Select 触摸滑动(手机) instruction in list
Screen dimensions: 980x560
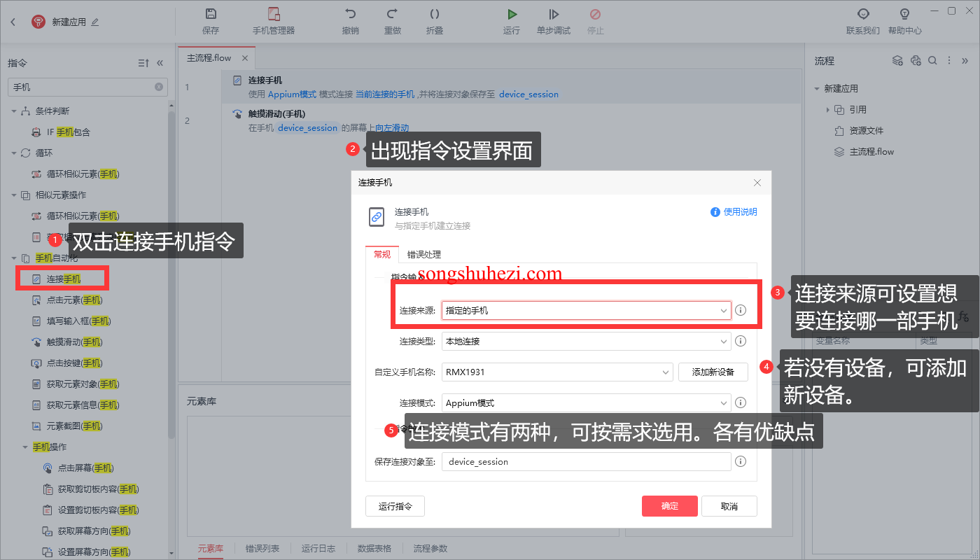click(75, 342)
